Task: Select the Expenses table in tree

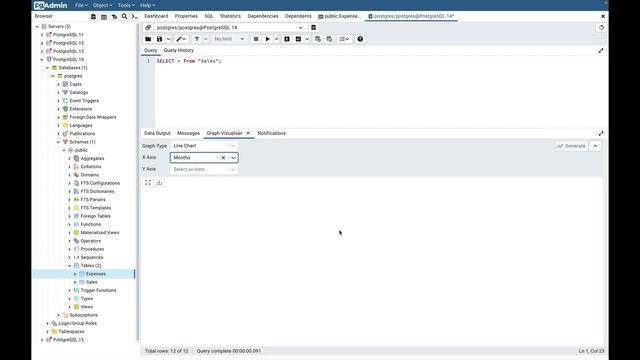Action: (96, 274)
